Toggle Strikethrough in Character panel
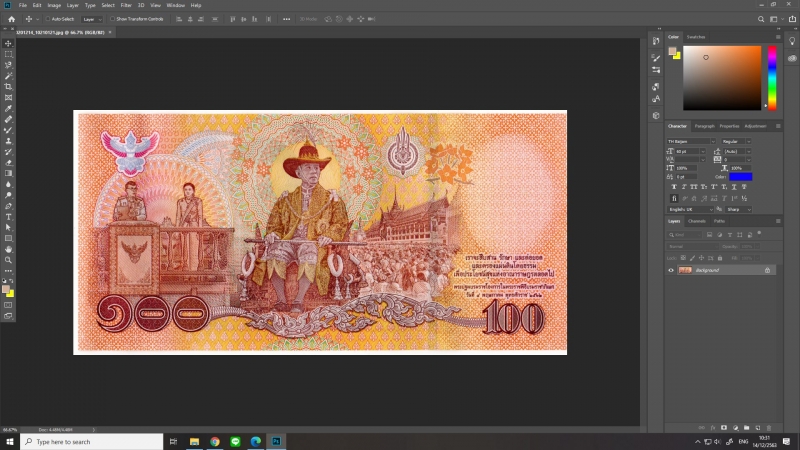This screenshot has height=450, width=800. [744, 187]
